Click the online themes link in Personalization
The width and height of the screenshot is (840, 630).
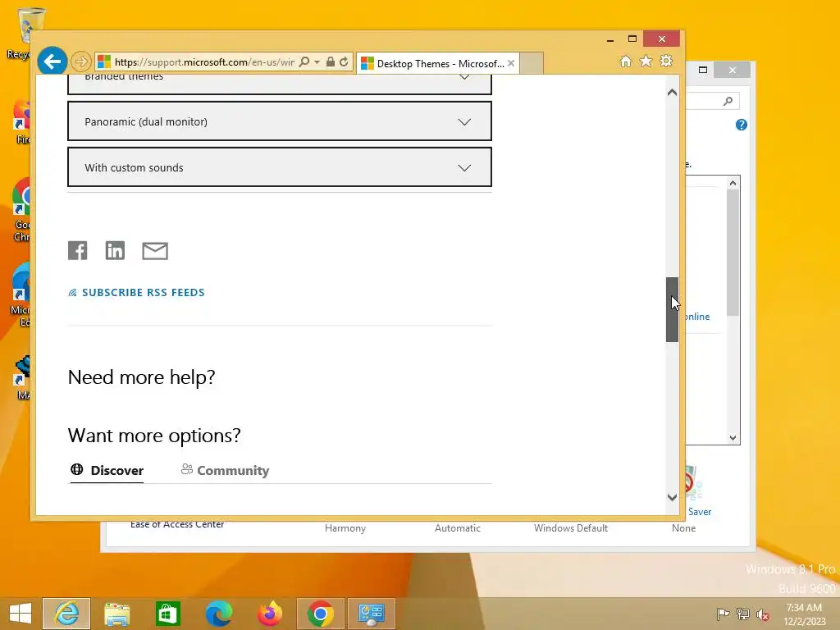click(x=697, y=317)
